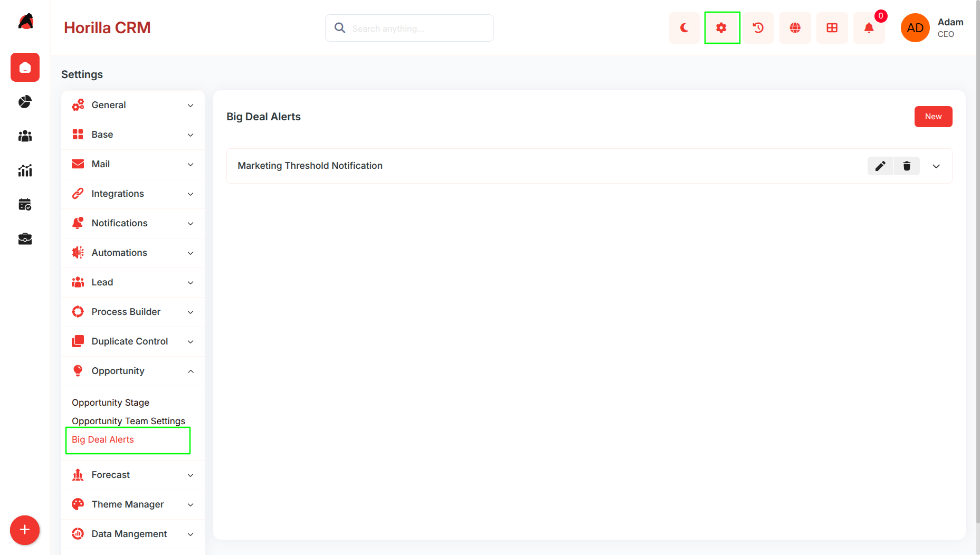Open the people group sidebar icon
This screenshot has height=555, width=980.
[25, 136]
